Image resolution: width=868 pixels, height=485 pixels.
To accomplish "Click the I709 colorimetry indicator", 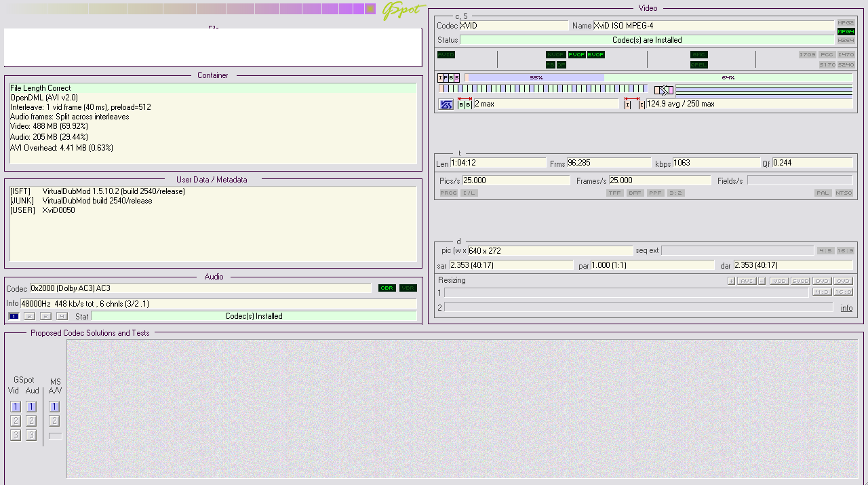I will point(808,54).
